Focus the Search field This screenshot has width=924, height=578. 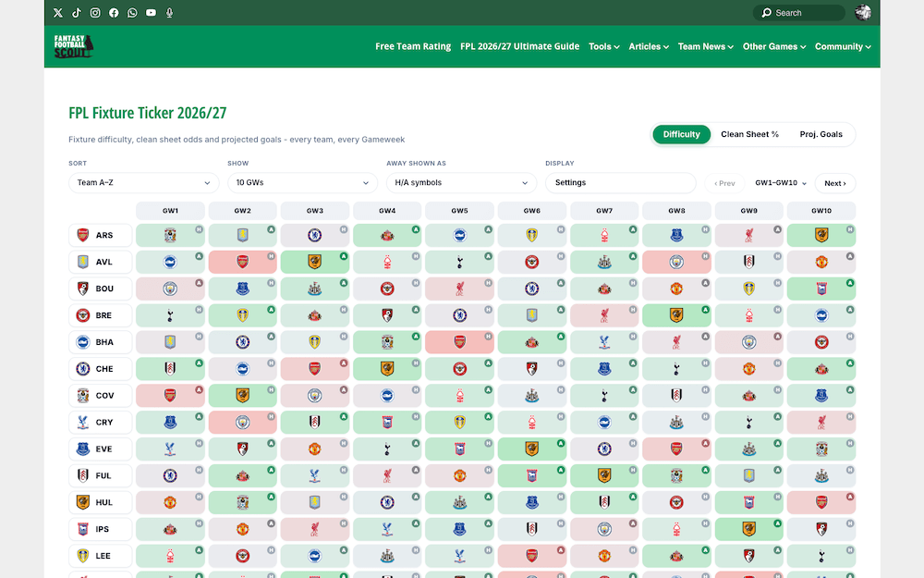799,12
